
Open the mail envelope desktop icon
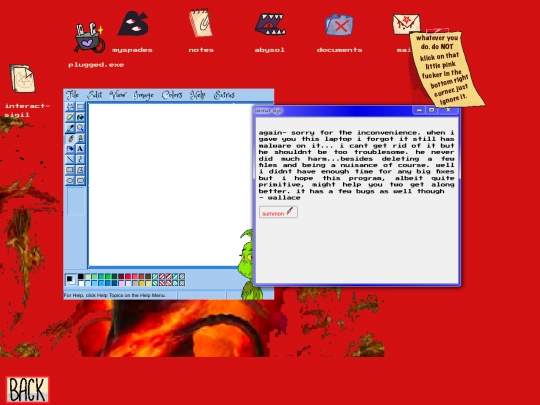406,24
